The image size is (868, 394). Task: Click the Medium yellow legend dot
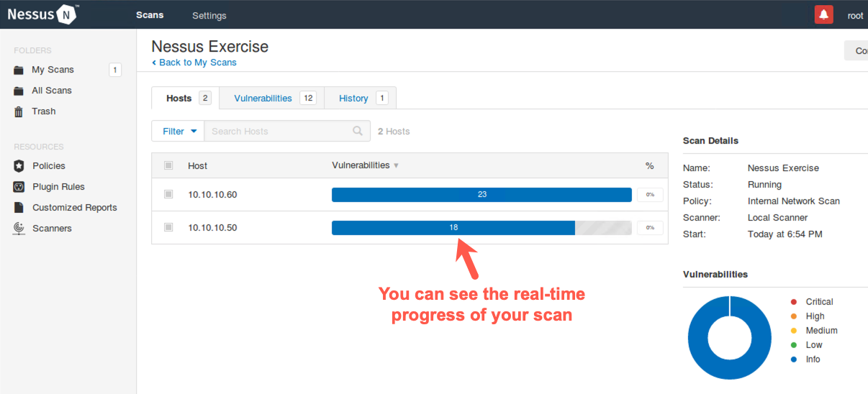(794, 331)
